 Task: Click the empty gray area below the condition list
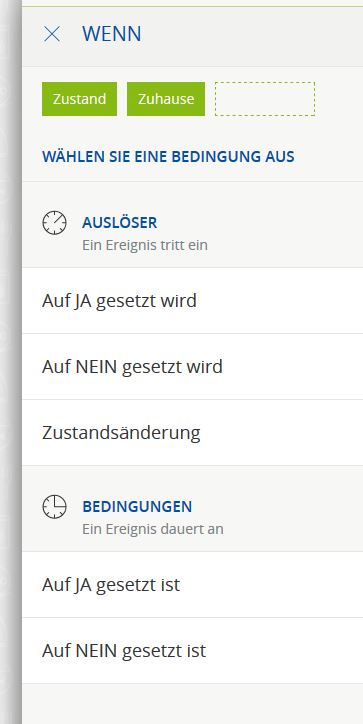coord(193,704)
